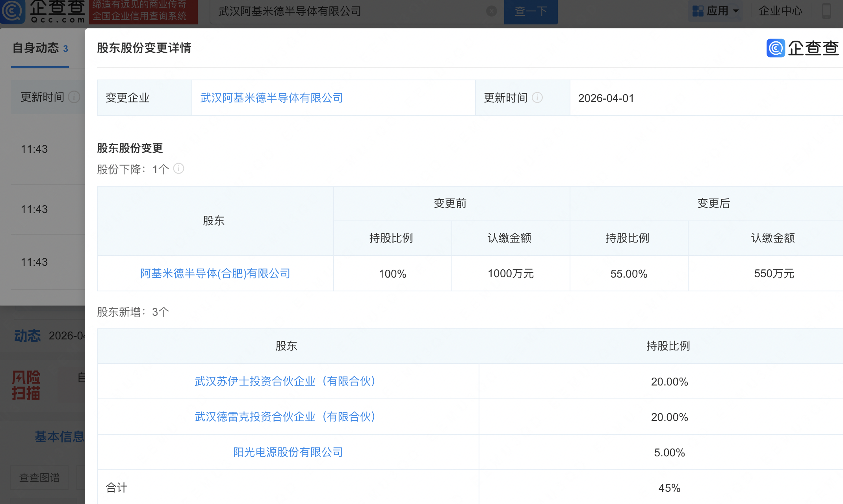Click the 应用 grid icon

pos(698,11)
